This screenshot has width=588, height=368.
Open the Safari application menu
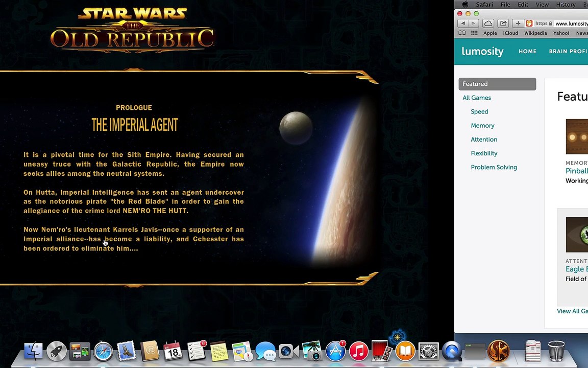(x=484, y=5)
